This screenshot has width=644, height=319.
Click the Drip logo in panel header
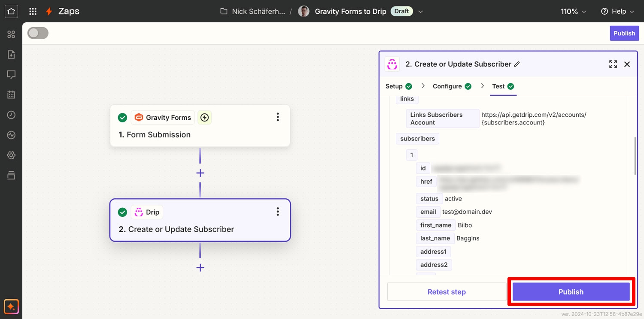coord(392,64)
